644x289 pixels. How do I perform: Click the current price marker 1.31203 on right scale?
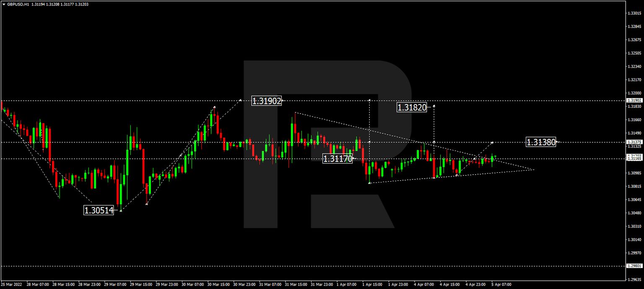pyautogui.click(x=634, y=156)
